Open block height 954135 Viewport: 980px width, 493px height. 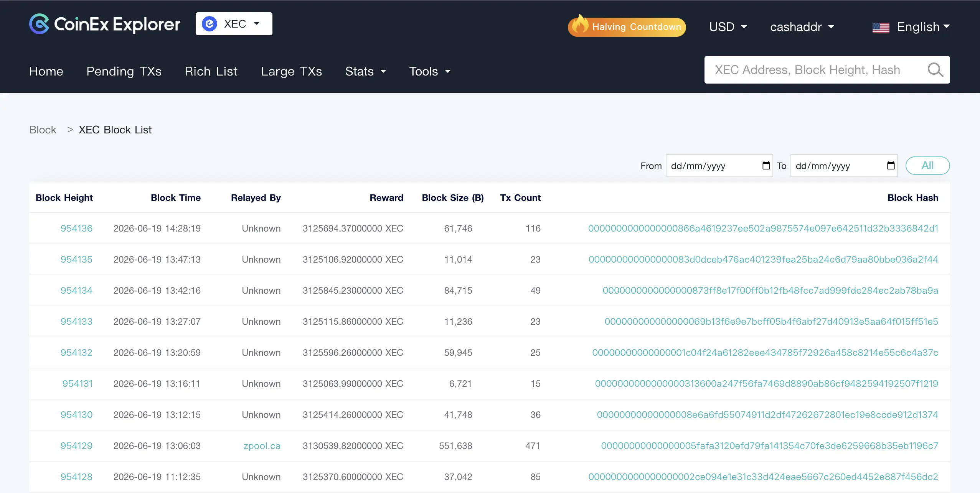tap(76, 260)
